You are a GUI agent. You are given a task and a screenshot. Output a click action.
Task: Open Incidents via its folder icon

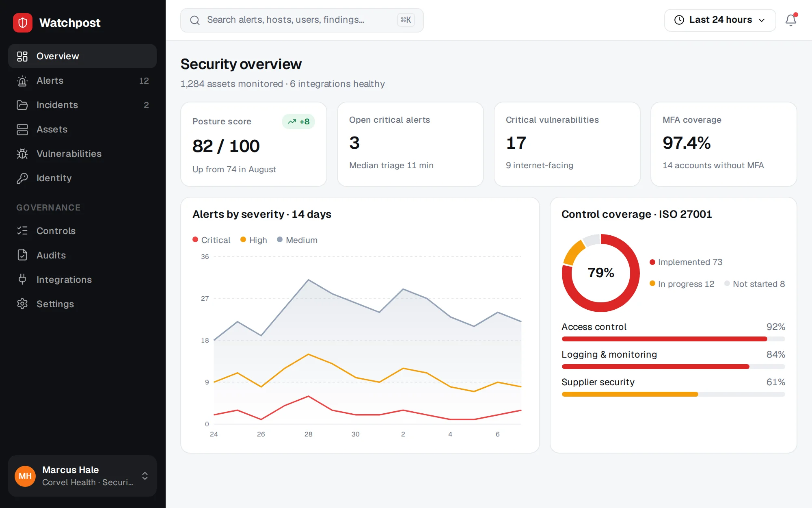point(22,105)
